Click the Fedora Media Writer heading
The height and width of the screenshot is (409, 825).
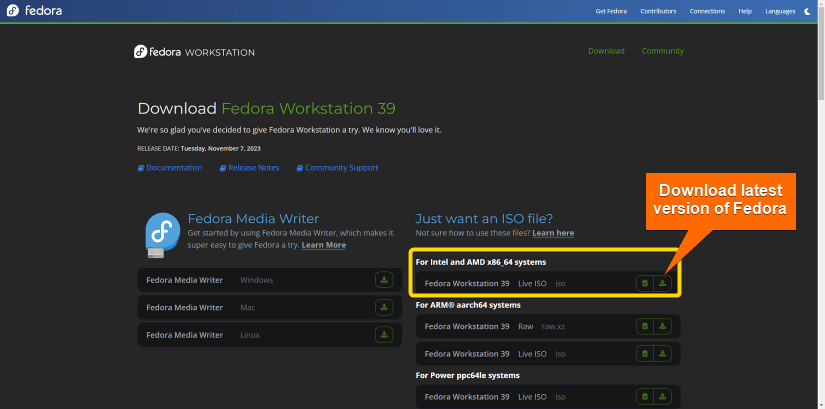(x=253, y=218)
